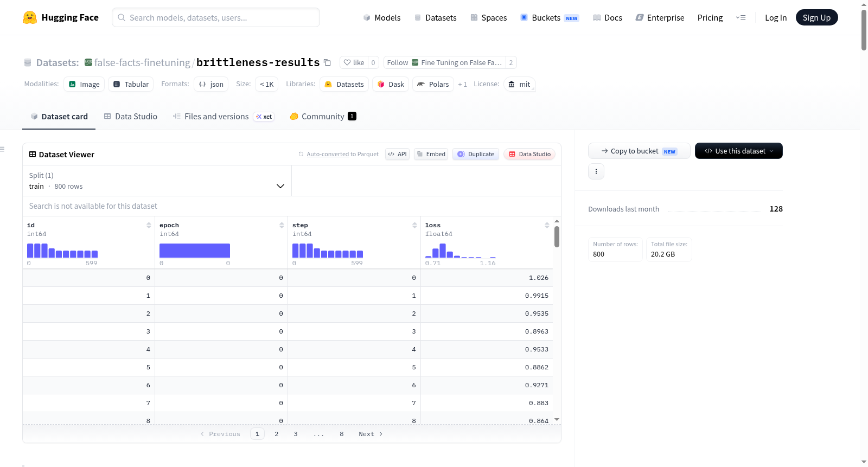
Task: Click the page's vertical scrollbar thumb
Action: [864, 30]
